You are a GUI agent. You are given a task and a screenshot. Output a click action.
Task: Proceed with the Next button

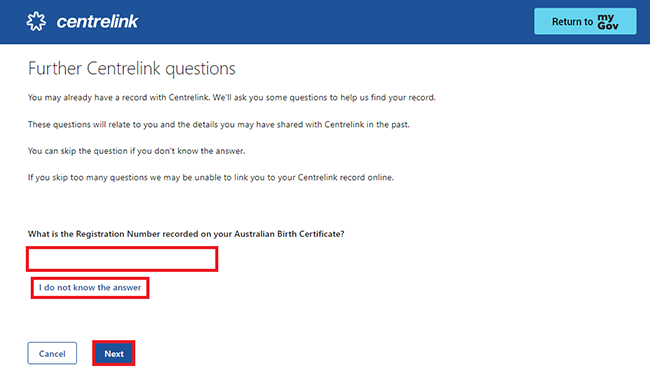(114, 353)
